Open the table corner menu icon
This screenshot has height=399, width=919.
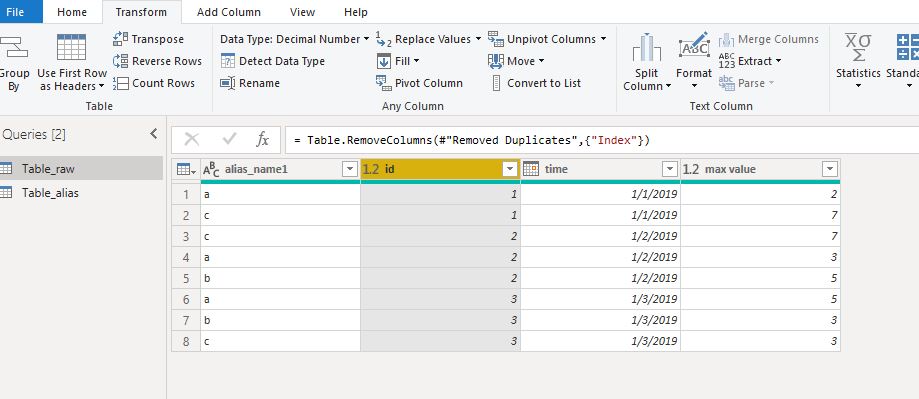186,170
